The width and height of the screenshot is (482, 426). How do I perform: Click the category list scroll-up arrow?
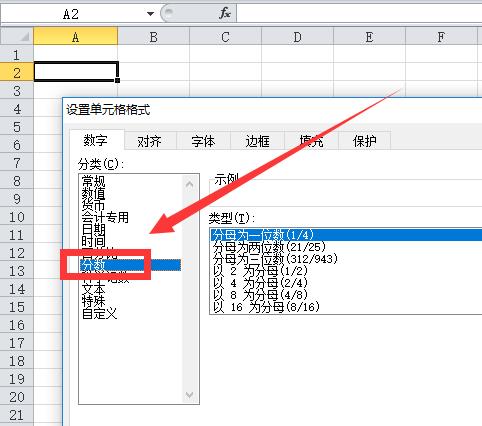189,184
